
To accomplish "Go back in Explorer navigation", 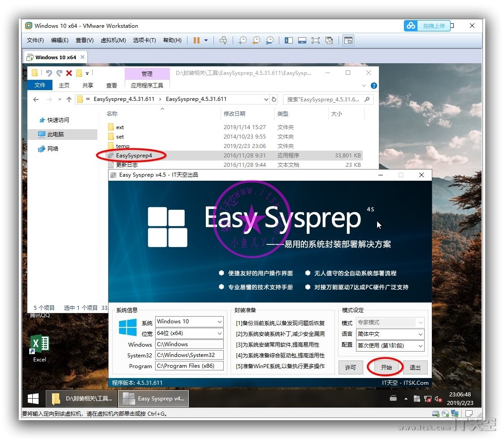I will tap(36, 99).
